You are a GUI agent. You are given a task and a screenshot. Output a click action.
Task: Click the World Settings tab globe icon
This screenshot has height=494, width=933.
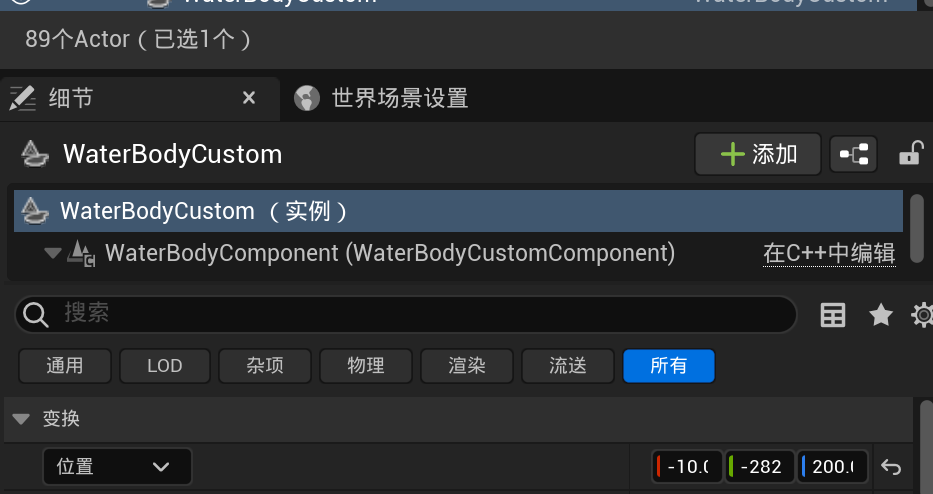click(x=307, y=98)
